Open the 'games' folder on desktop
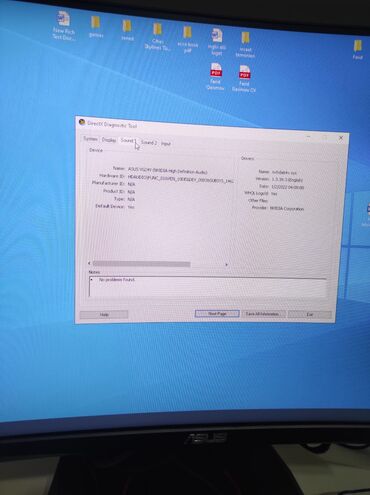 [x=96, y=27]
